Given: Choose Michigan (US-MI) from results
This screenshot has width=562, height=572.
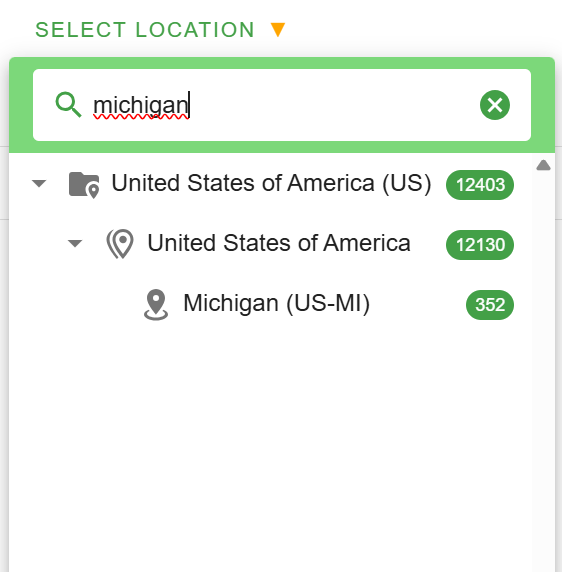Looking at the screenshot, I should [276, 303].
